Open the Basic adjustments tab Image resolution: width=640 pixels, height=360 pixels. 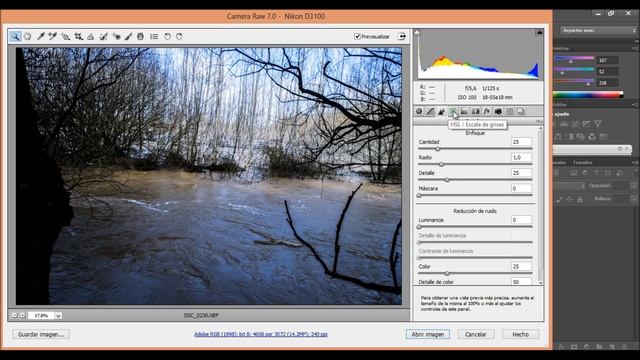pyautogui.click(x=419, y=111)
